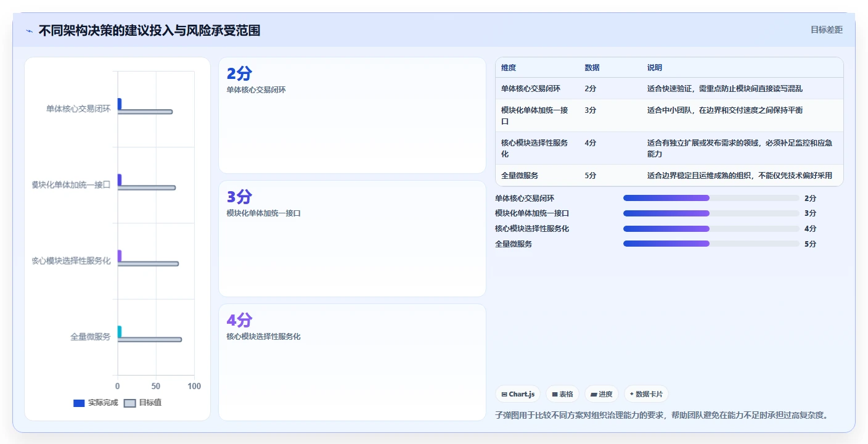Viewport: 868px width, 444px height.
Task: Open the 目标差距 label in the header
Action: coord(826,30)
